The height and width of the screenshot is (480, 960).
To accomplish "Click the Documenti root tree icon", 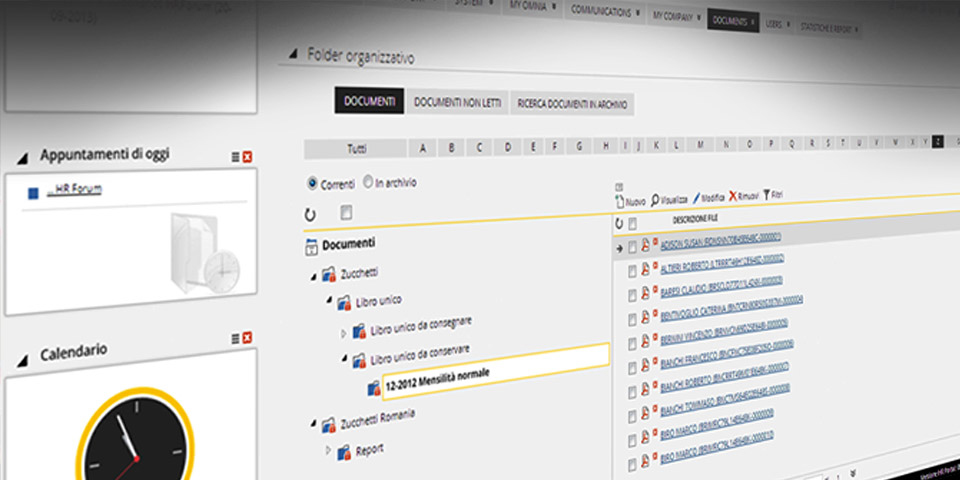I will coord(311,247).
